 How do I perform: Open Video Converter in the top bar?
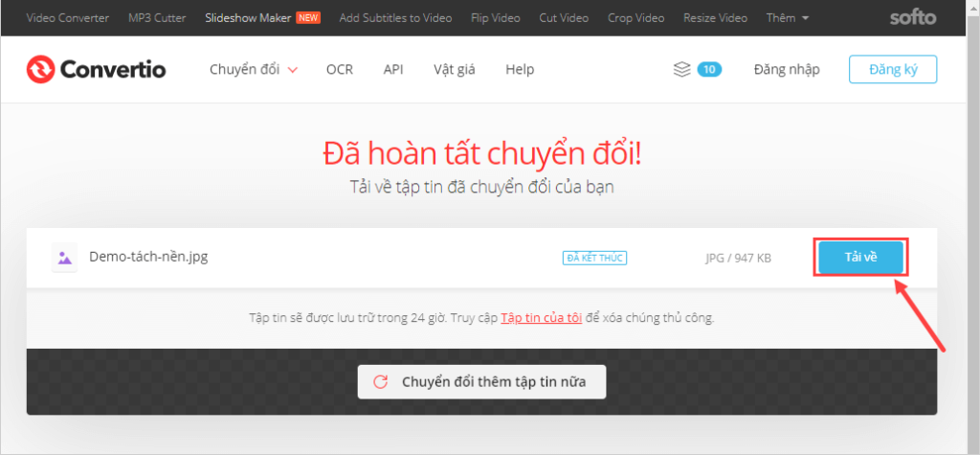tap(67, 18)
